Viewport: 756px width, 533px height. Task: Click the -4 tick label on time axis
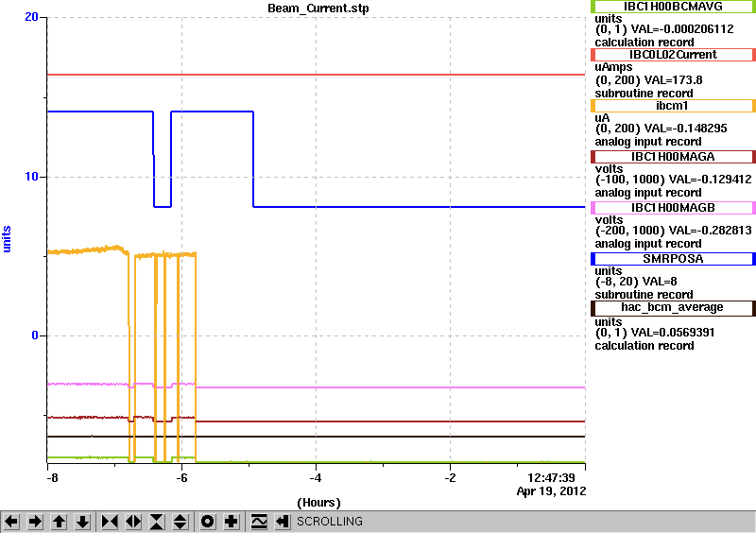(316, 478)
